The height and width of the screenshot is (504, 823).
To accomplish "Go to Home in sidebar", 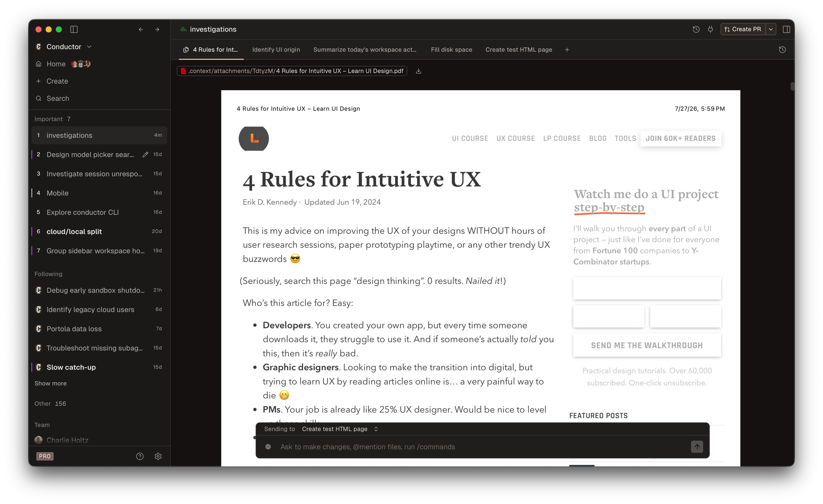I will tap(56, 64).
